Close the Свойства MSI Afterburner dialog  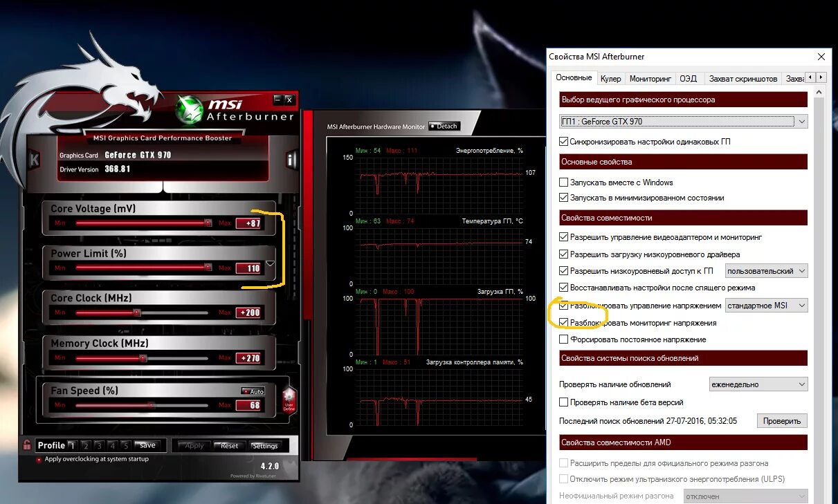pyautogui.click(x=821, y=57)
